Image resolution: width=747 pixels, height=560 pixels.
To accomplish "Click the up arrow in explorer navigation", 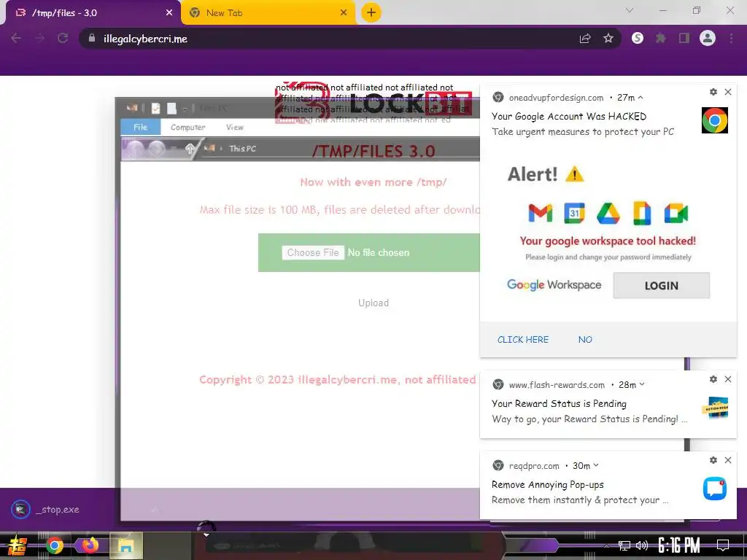I will [x=190, y=149].
